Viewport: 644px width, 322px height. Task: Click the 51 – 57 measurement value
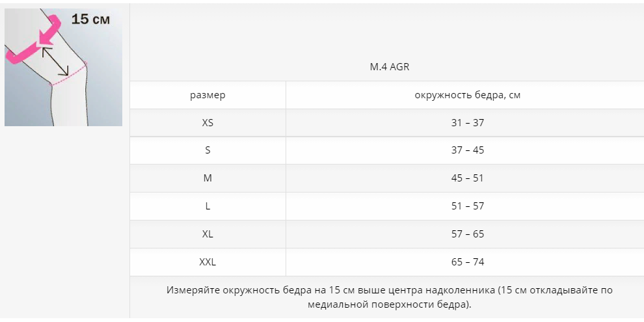(468, 206)
